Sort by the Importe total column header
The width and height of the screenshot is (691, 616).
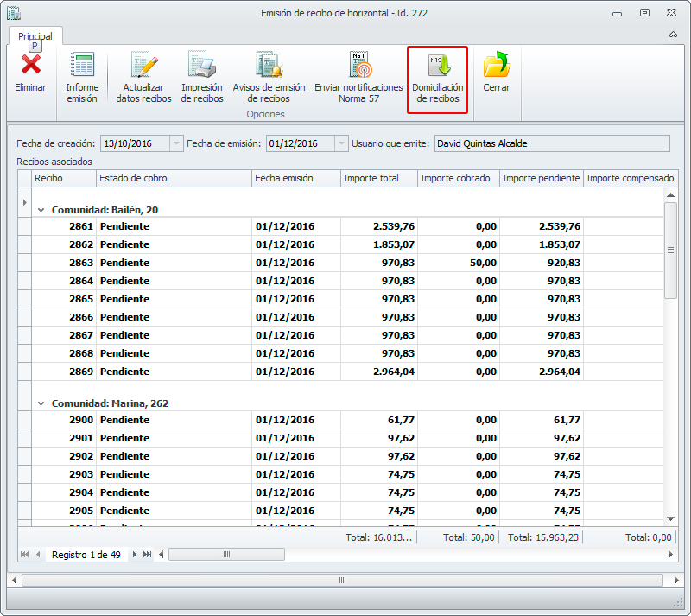click(x=378, y=178)
